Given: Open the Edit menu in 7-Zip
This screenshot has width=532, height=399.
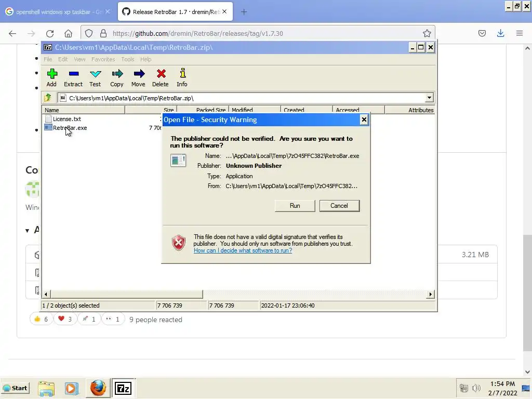Looking at the screenshot, I should point(63,59).
